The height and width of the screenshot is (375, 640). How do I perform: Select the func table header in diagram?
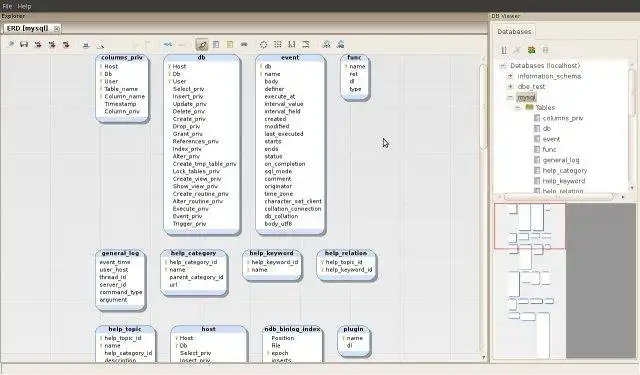point(354,58)
